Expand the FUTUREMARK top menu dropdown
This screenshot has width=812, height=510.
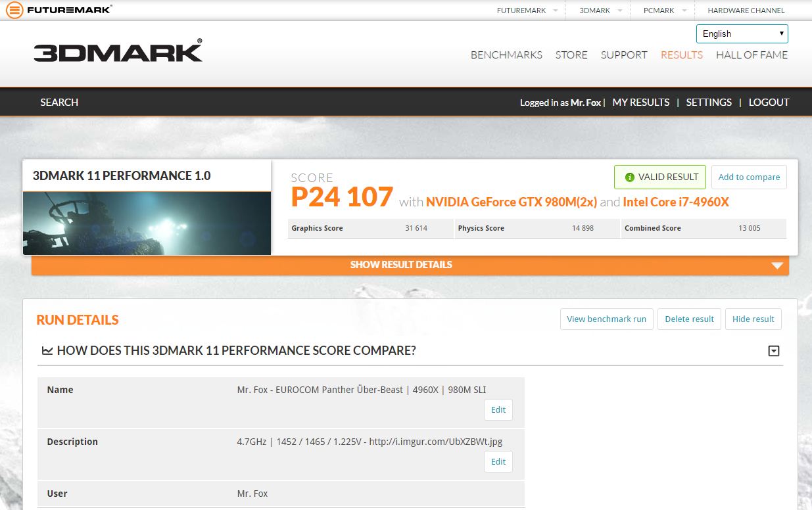point(555,11)
